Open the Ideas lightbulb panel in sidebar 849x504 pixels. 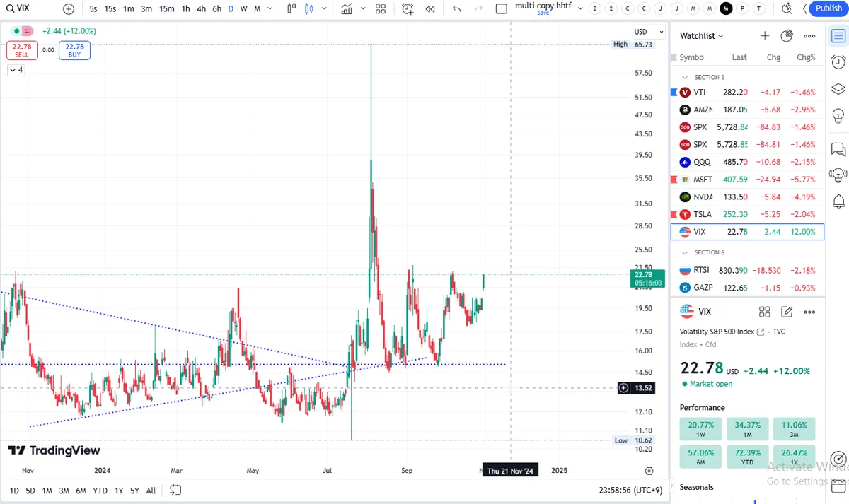point(838,115)
